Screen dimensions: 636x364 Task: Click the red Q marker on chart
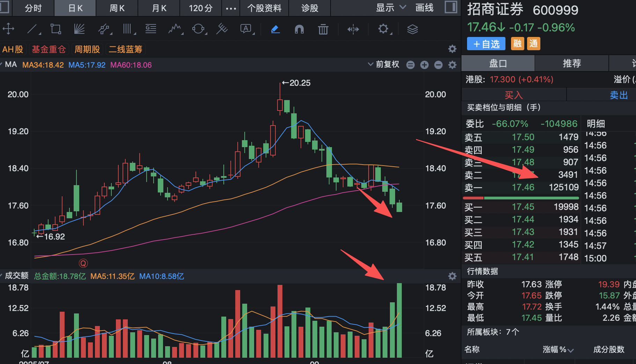83,263
